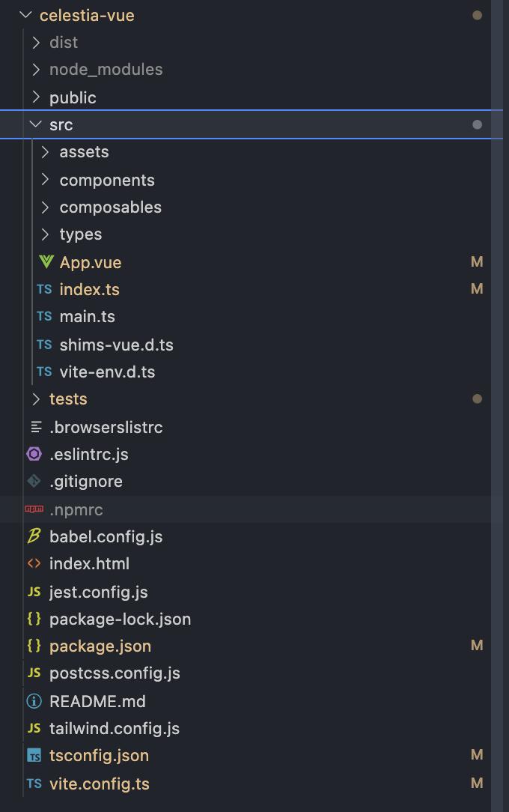Click the info icon beside README.md
The image size is (509, 812).
tap(34, 701)
